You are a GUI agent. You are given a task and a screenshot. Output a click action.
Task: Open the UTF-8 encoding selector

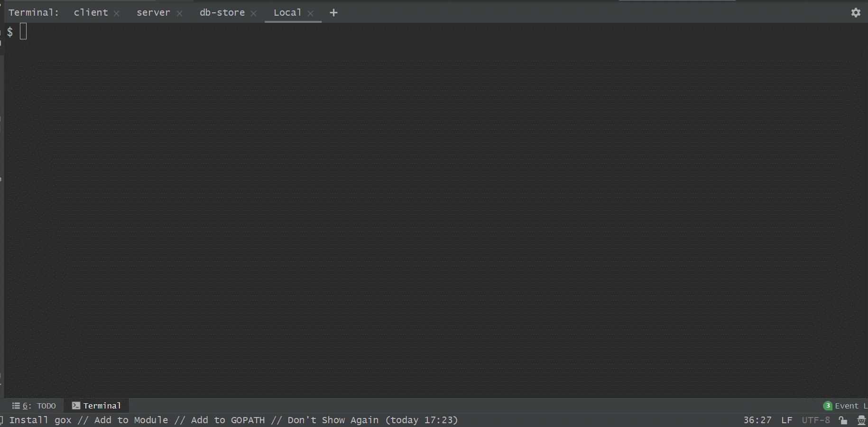[x=815, y=420]
